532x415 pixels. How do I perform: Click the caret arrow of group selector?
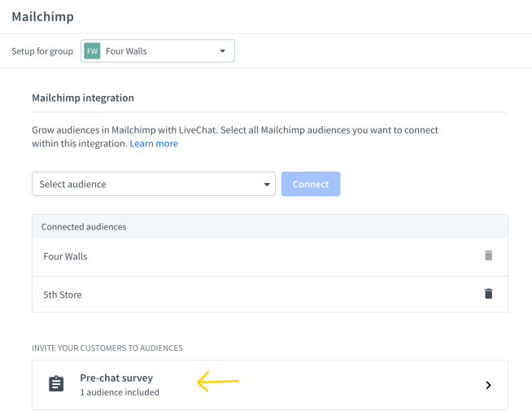tap(223, 51)
